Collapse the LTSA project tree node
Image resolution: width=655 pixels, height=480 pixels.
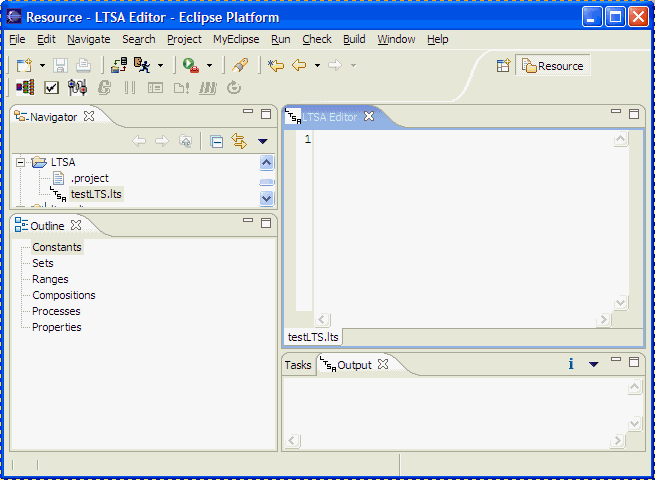point(21,162)
